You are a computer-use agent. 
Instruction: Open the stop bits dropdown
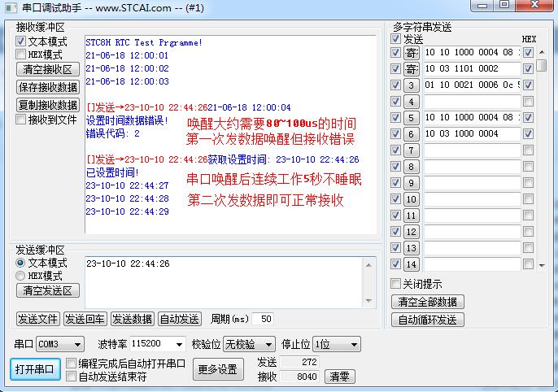[336, 344]
